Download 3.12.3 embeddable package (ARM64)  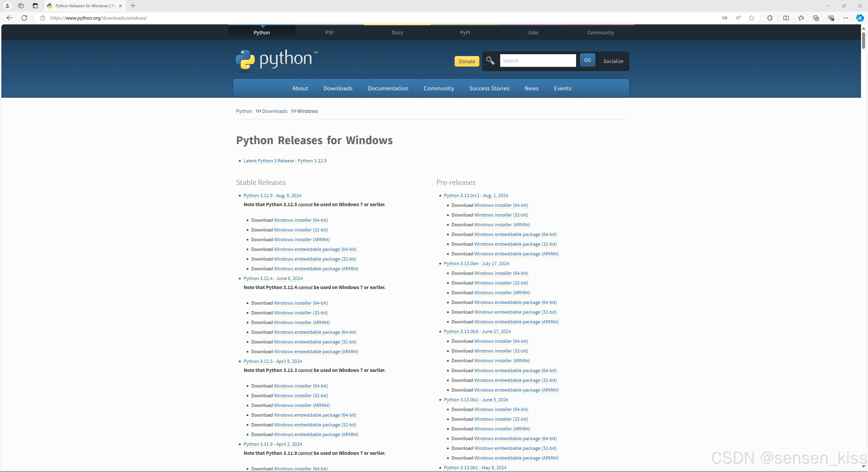(x=316, y=435)
